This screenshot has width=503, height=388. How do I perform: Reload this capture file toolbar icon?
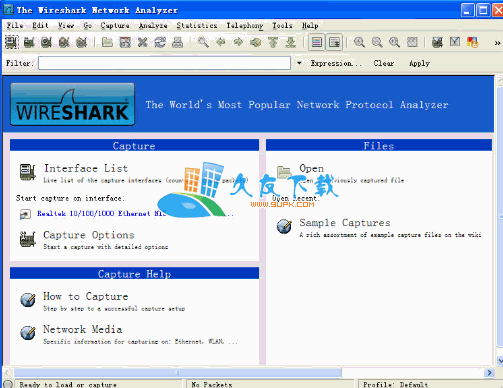[160, 42]
